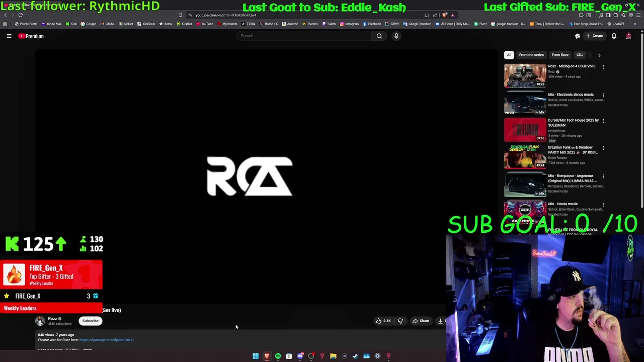The height and width of the screenshot is (362, 644).
Task: Open Rozz channel avatar
Action: [40, 321]
